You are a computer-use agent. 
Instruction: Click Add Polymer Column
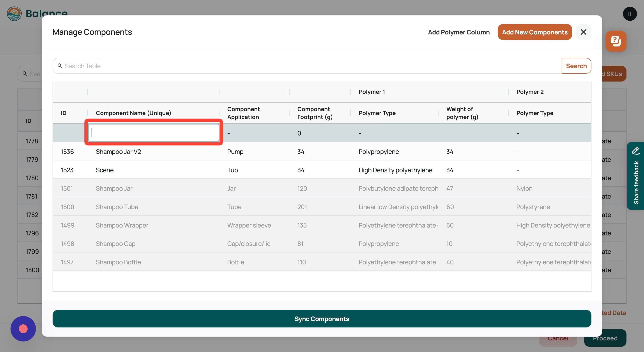coord(459,32)
